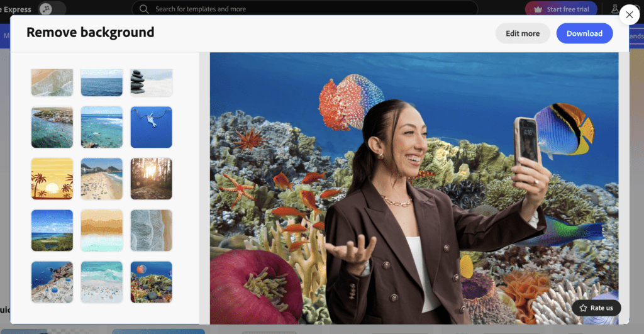
Task: Click the search templates input field
Action: tap(302, 9)
